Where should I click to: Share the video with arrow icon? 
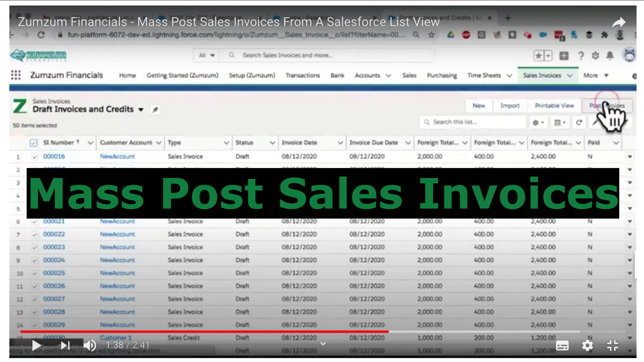click(x=618, y=22)
